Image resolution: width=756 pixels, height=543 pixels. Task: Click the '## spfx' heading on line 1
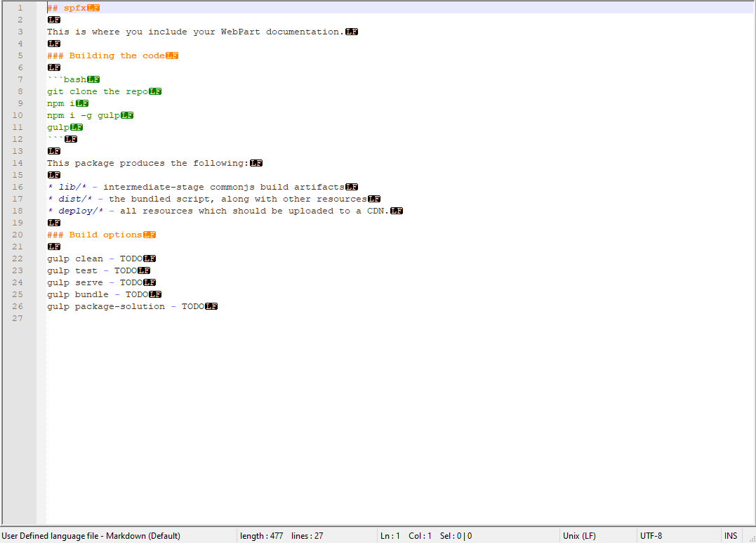click(x=67, y=8)
